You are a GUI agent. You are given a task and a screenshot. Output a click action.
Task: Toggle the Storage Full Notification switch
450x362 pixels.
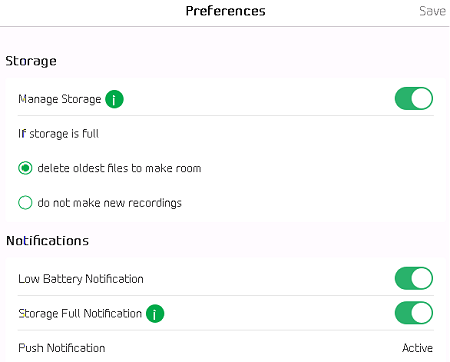point(414,313)
